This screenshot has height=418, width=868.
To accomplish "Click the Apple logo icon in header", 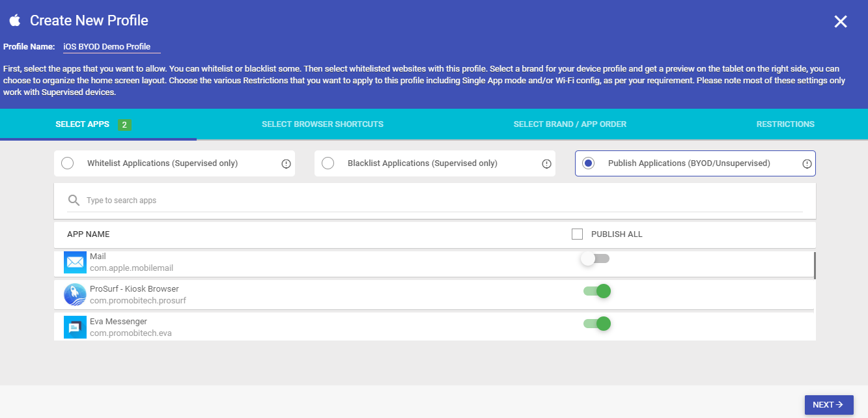I will (x=14, y=20).
